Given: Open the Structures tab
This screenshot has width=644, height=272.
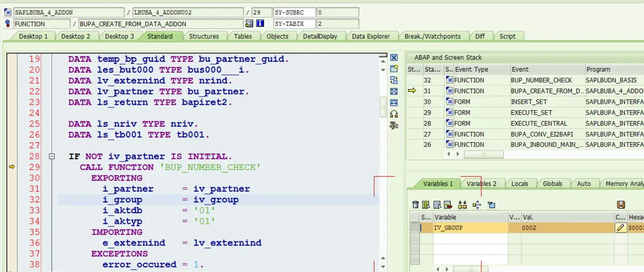Looking at the screenshot, I should tap(204, 36).
